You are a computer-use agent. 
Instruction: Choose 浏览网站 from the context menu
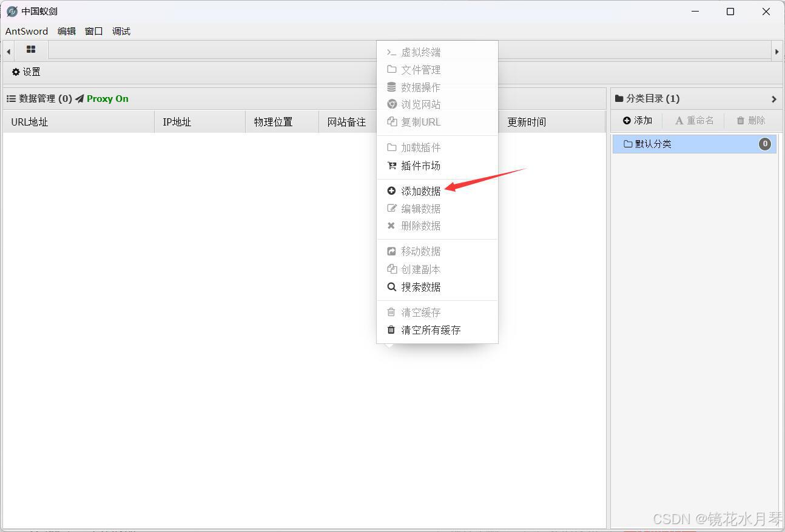tap(437, 104)
